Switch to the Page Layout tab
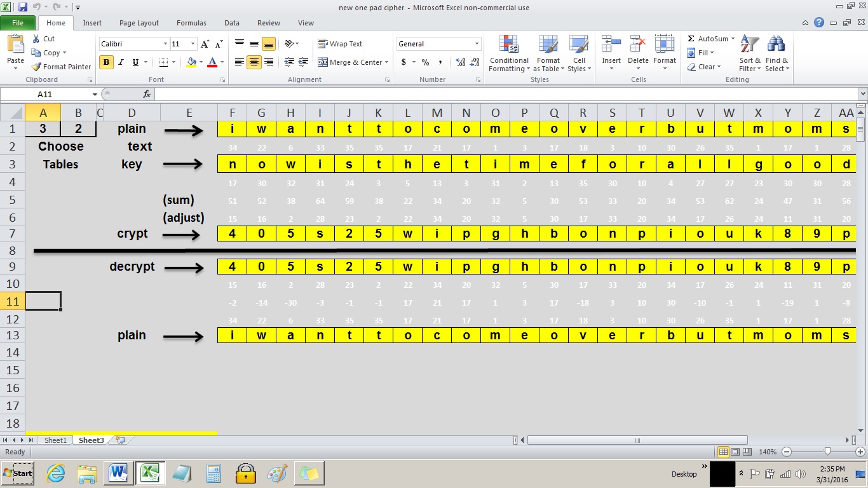868x488 pixels. pyautogui.click(x=139, y=23)
